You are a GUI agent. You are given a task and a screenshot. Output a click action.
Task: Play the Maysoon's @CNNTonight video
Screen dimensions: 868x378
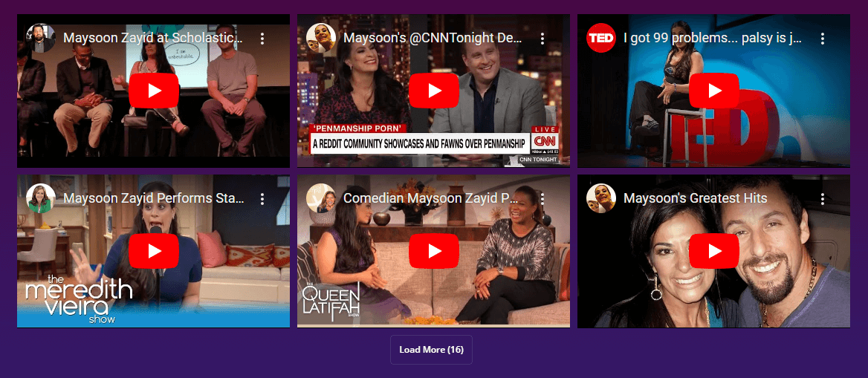(x=434, y=90)
